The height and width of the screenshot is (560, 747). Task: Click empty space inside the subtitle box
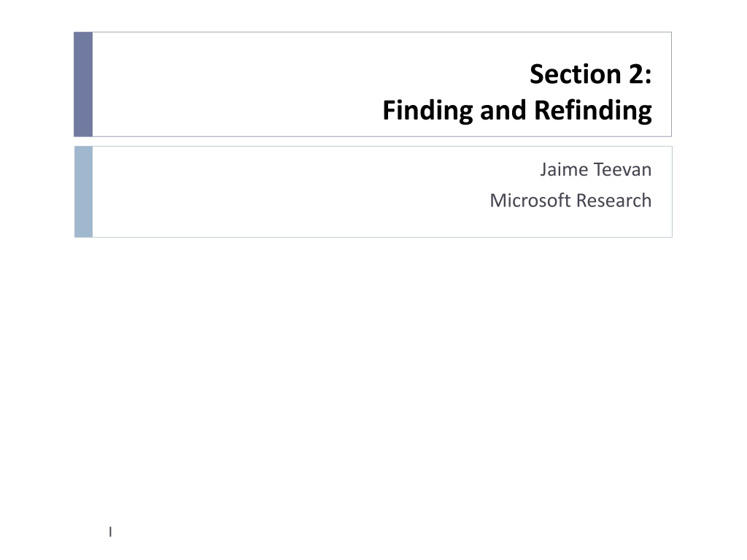[286, 192]
